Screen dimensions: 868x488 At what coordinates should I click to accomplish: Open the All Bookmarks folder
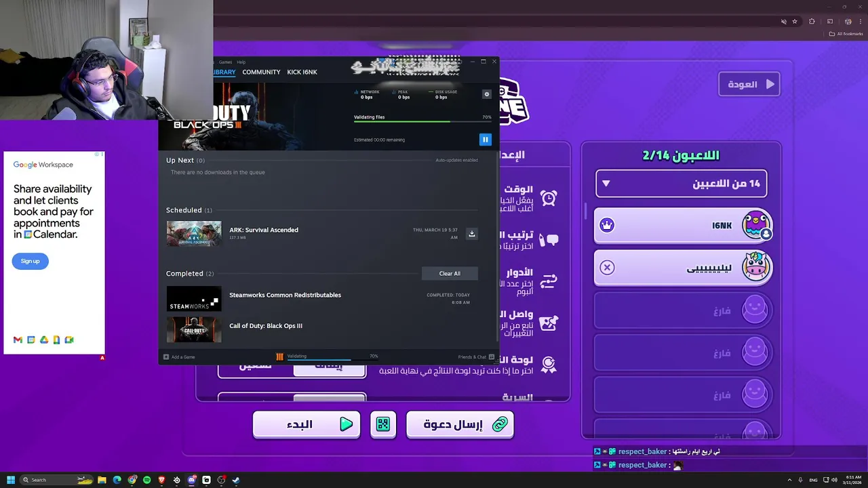click(846, 34)
